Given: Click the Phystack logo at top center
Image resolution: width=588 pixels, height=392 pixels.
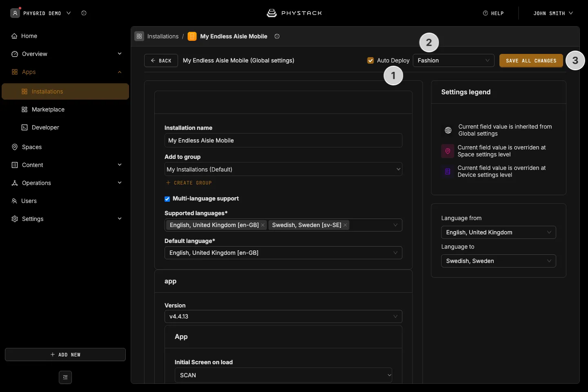Looking at the screenshot, I should click(x=294, y=13).
